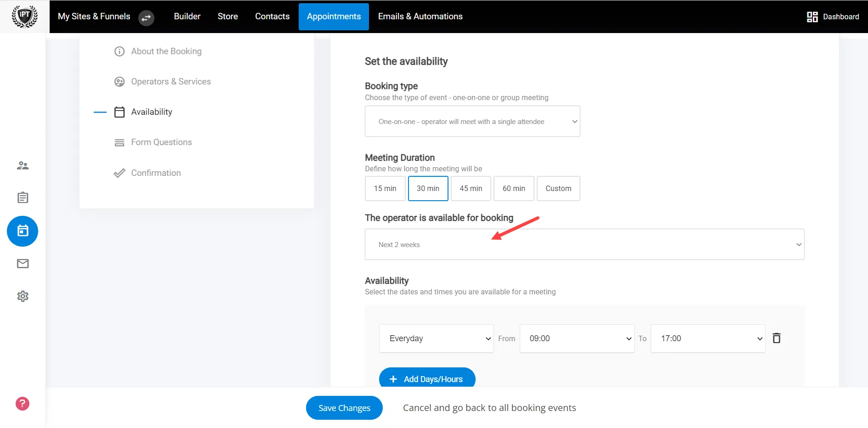Open the Operators & Services step
Image resolution: width=868 pixels, height=428 pixels.
(x=171, y=82)
